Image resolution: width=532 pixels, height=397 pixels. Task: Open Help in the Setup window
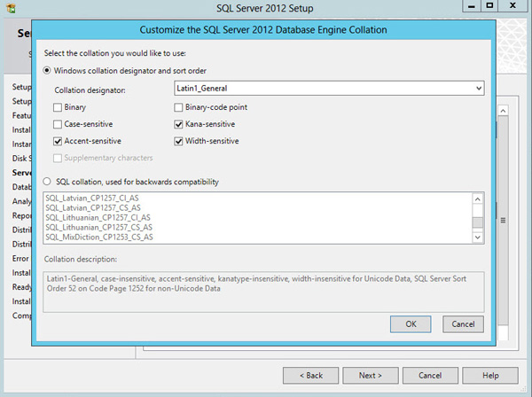pyautogui.click(x=490, y=376)
